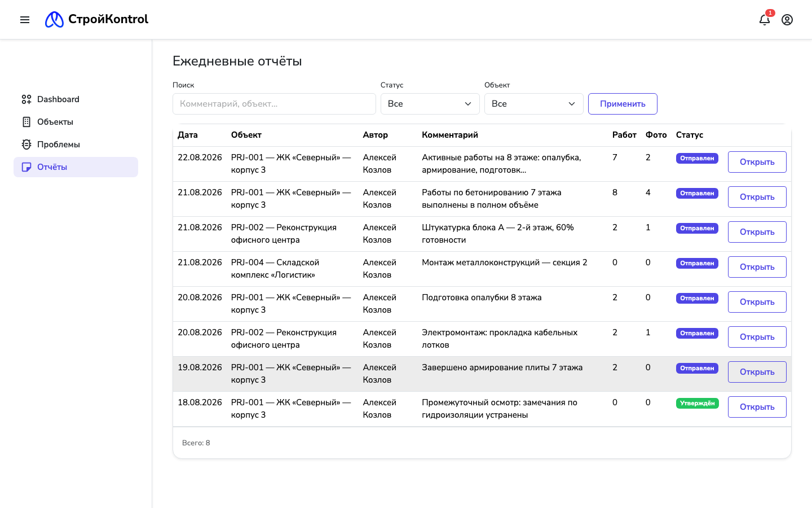
Task: Click the Утверждён status badge
Action: pyautogui.click(x=698, y=403)
